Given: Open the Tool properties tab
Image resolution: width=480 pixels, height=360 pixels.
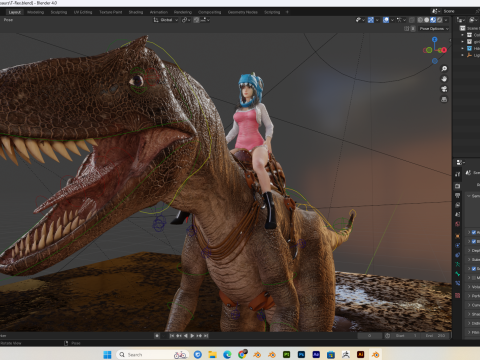Looking at the screenshot, I should pos(458,174).
